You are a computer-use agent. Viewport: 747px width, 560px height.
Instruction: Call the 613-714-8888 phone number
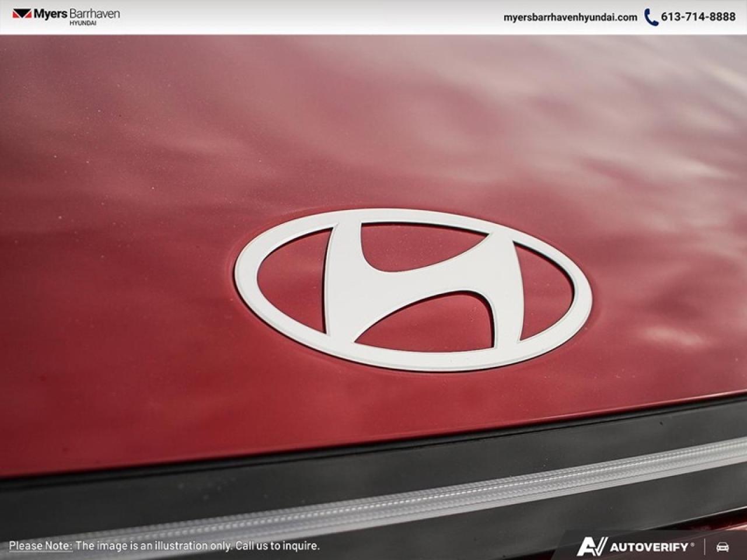point(698,18)
